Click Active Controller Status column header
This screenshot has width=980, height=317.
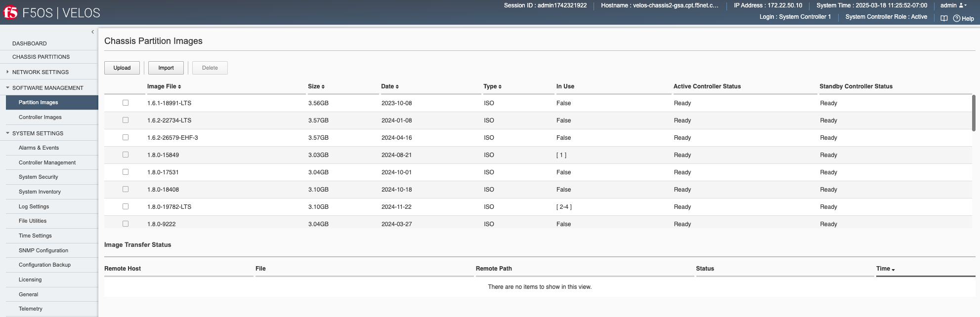pyautogui.click(x=707, y=86)
